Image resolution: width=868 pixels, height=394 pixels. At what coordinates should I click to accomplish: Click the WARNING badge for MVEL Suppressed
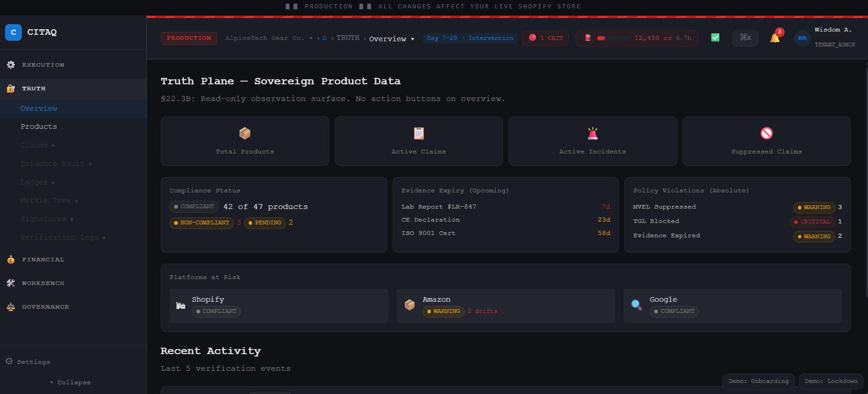pos(814,208)
